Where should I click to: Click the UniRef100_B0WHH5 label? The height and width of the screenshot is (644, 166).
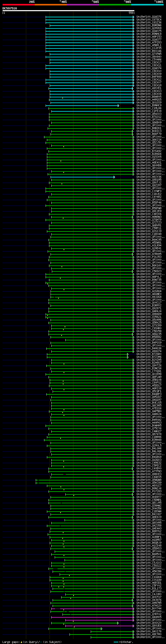(x=149, y=425)
